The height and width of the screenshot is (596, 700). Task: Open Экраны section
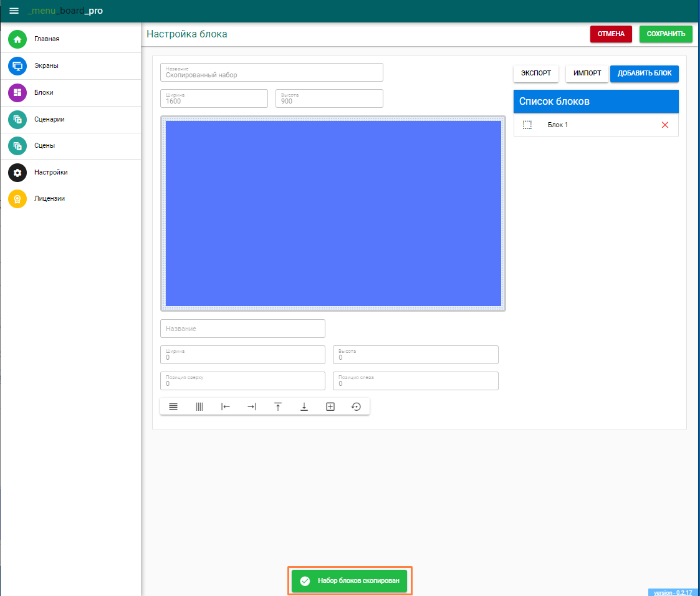point(47,66)
